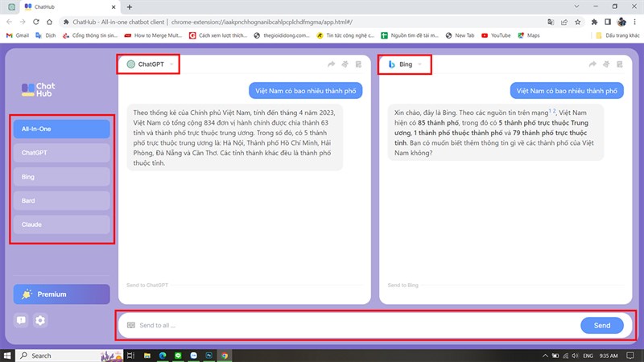Open Chrome profile avatar
The image size is (644, 362).
point(621,22)
